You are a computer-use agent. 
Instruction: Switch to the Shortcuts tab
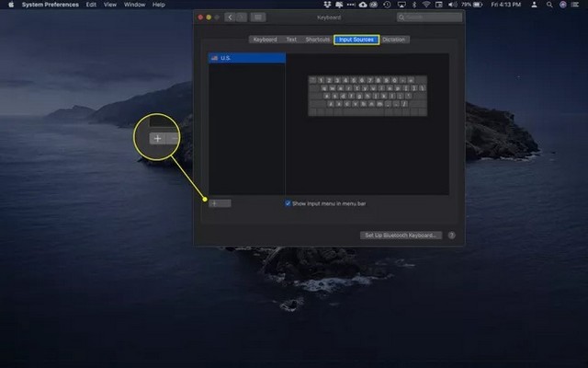pos(318,40)
